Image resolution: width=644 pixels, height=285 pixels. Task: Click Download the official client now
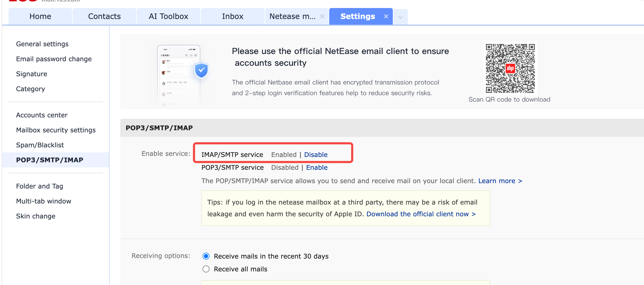pyautogui.click(x=421, y=214)
